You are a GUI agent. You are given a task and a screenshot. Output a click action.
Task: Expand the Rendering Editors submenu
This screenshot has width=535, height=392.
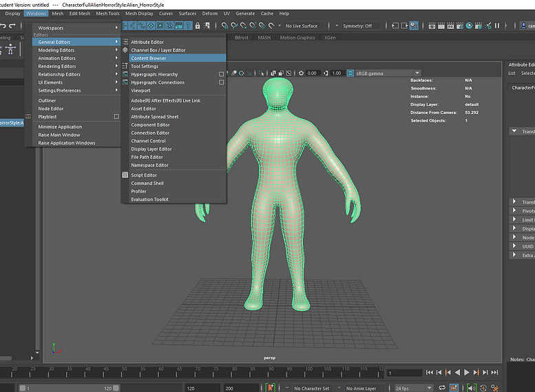(76, 66)
